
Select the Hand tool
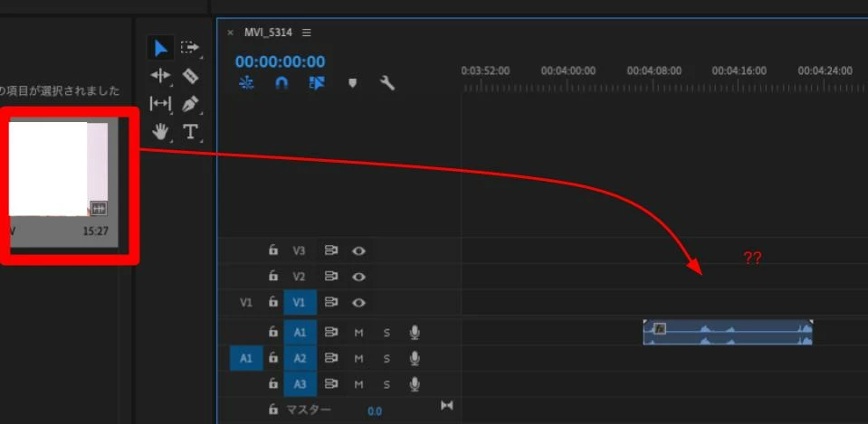pyautogui.click(x=160, y=132)
